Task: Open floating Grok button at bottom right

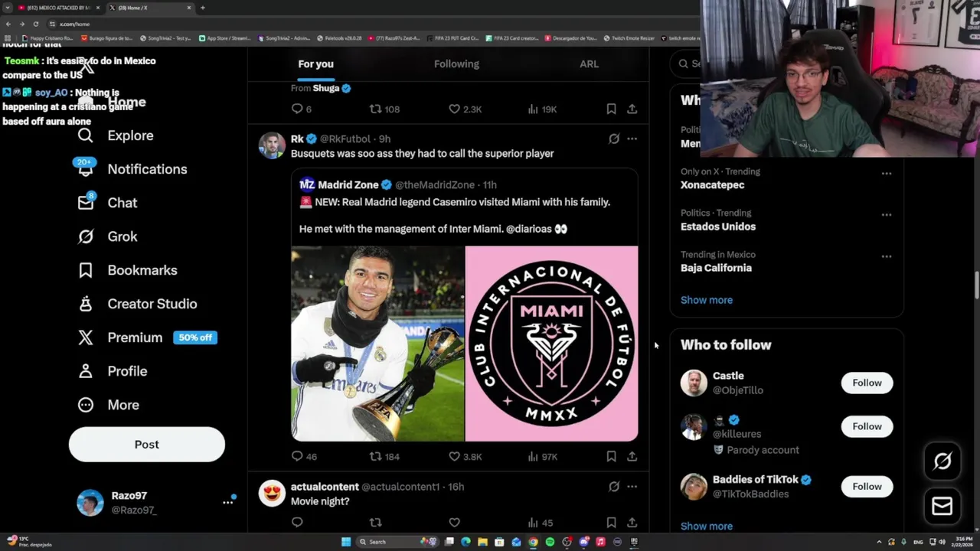Action: (942, 461)
